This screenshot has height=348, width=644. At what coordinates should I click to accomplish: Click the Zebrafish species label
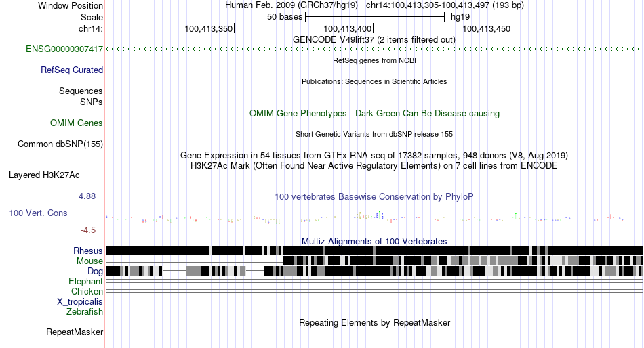85,312
